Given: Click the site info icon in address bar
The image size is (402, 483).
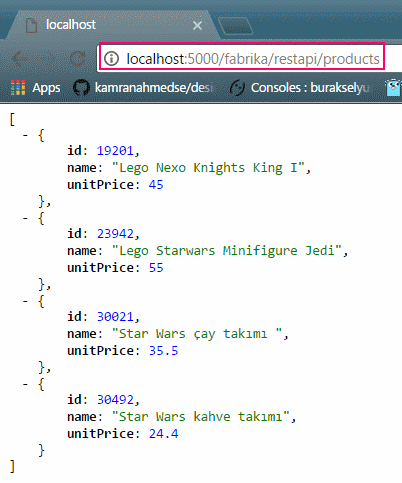Looking at the screenshot, I should click(111, 58).
